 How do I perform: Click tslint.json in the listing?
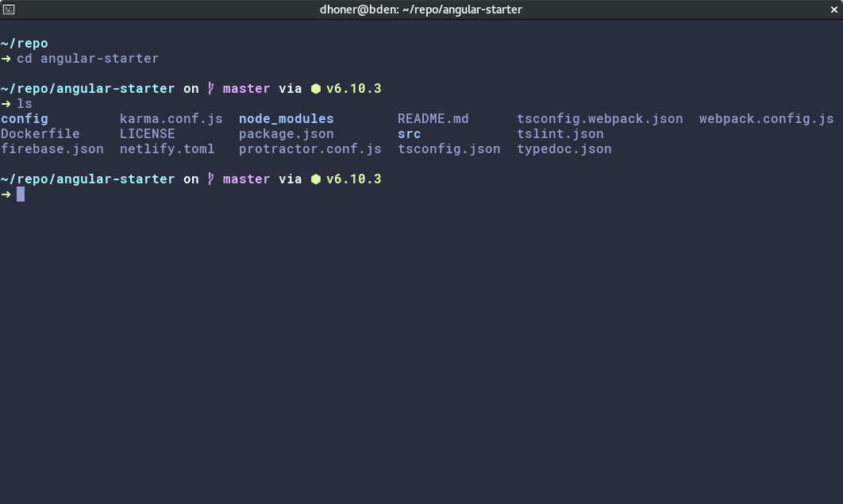pos(560,134)
